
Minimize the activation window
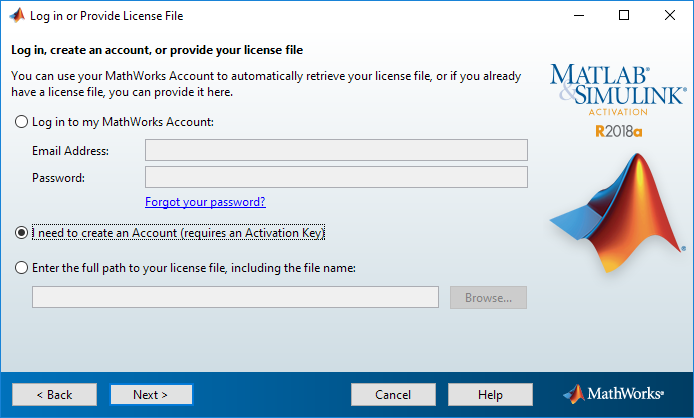(x=579, y=15)
